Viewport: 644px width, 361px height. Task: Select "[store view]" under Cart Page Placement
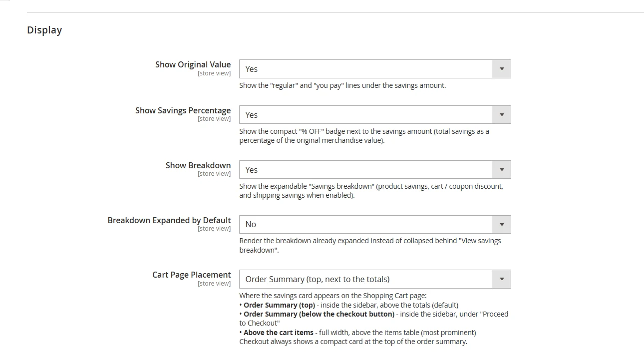(214, 284)
